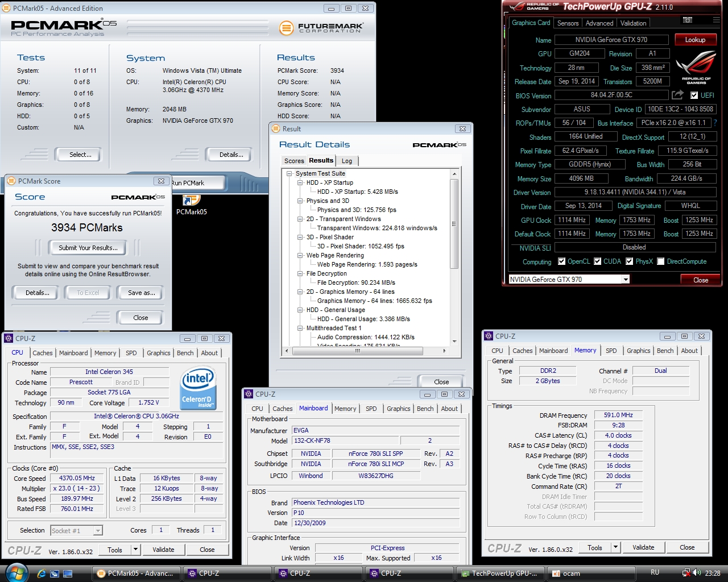Click Submit Your Results in PCMark Score
Viewport: 728px width, 582px height.
point(88,248)
